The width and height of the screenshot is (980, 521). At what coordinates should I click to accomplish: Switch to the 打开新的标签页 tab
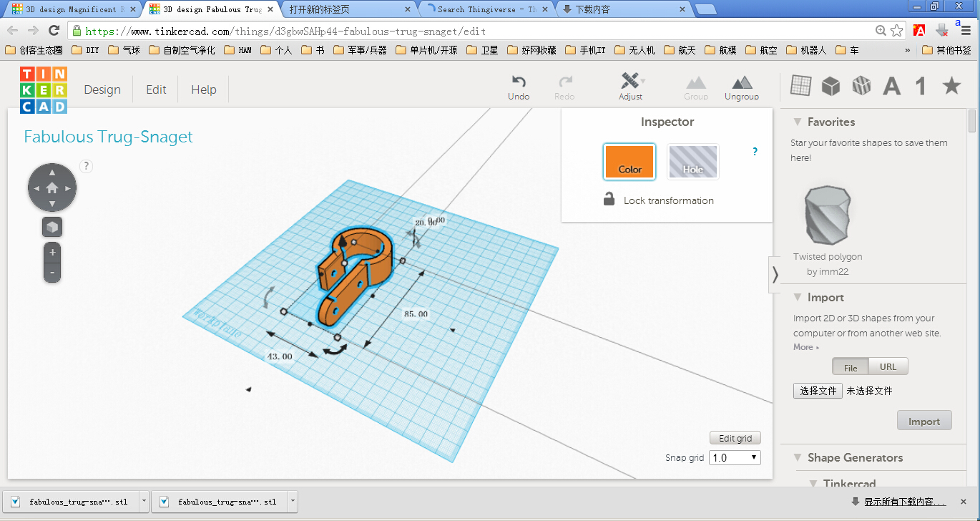(x=349, y=9)
